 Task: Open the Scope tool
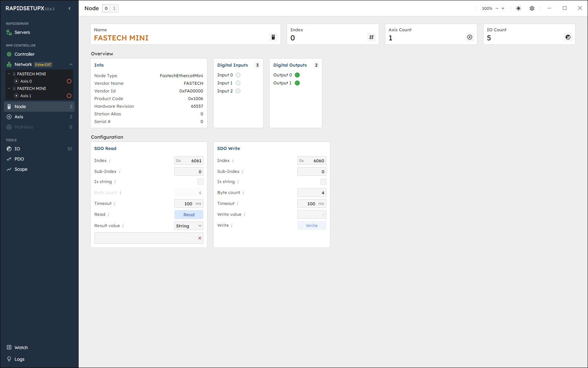tap(39, 169)
